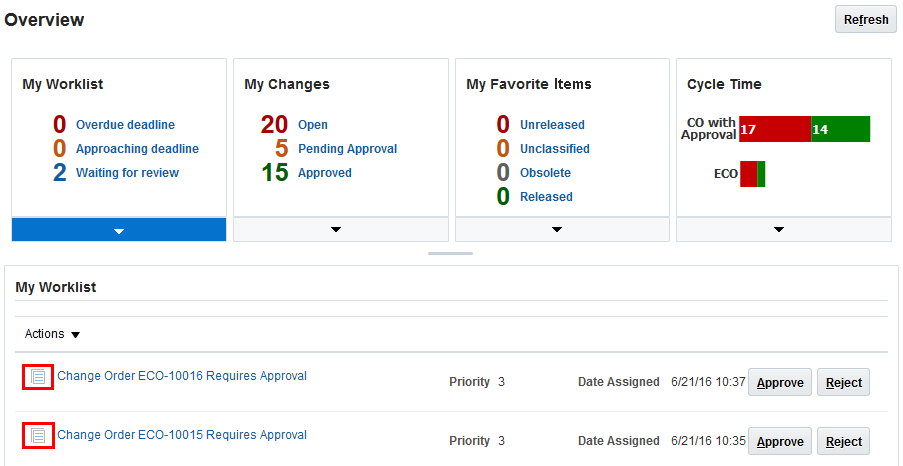
Task: Open Change Order ECO-10016 Requires Approval link
Action: (182, 376)
